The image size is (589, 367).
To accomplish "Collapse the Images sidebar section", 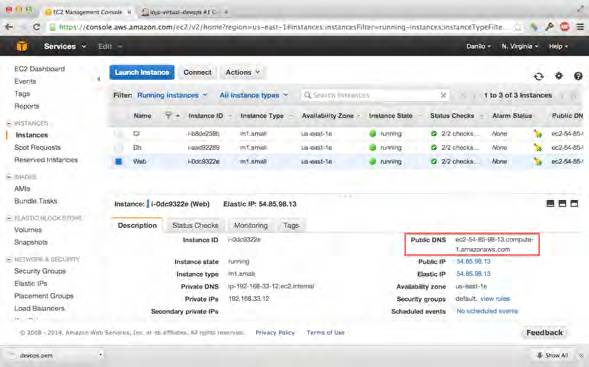I will tap(9, 177).
